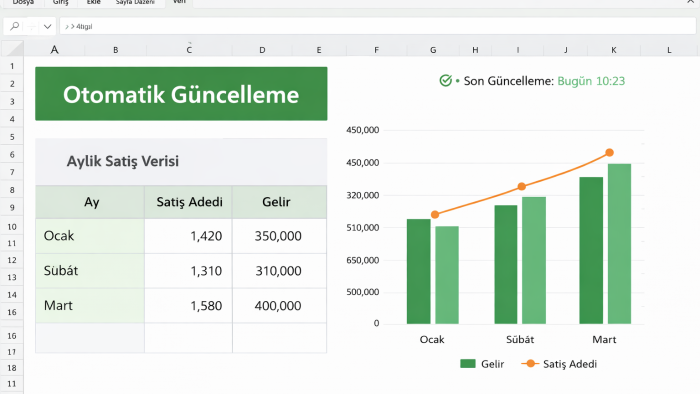Viewport: 700px width, 394px height.
Task: Select the dark green Mart bar
Action: 591,250
